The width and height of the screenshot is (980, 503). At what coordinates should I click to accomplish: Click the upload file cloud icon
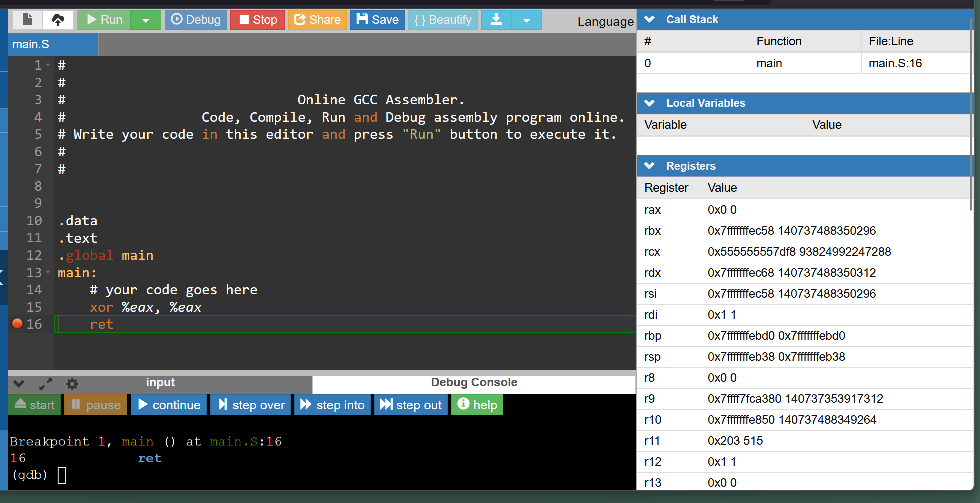(58, 20)
